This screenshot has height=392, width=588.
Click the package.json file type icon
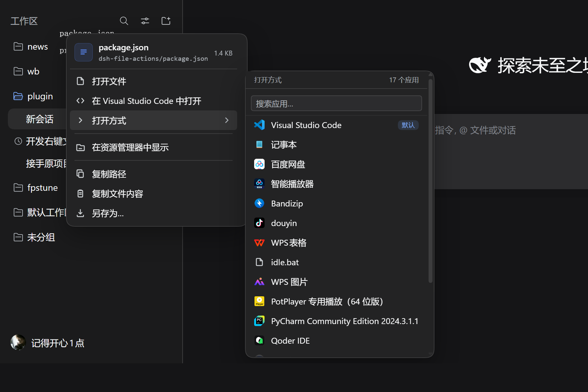click(84, 52)
